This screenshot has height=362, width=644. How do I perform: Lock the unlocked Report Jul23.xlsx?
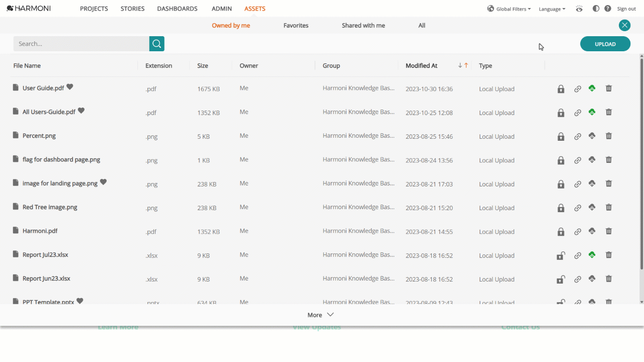560,255
